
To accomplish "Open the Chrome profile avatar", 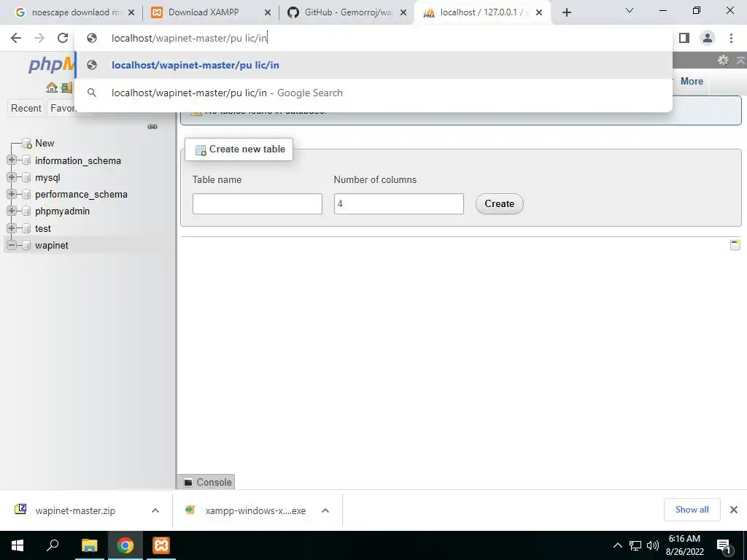I will 708,38.
